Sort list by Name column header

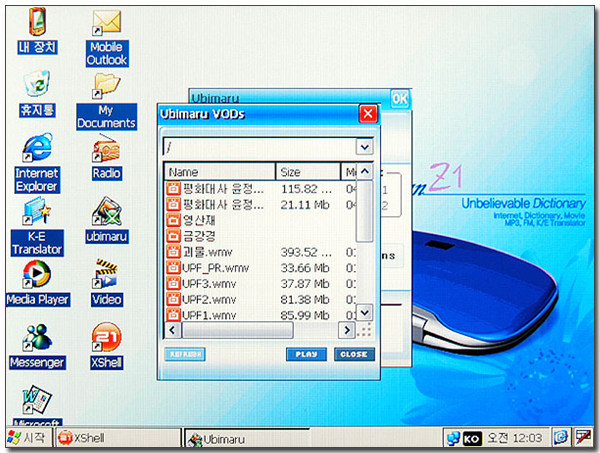(220, 172)
